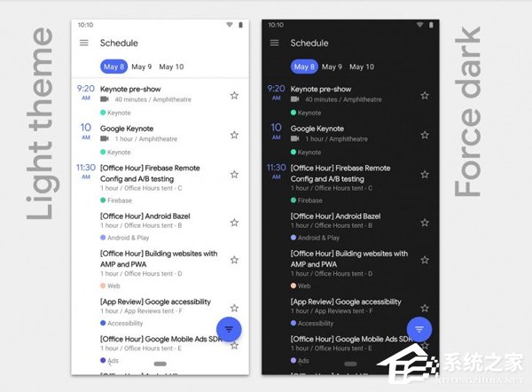
Task: Tap battery status icon in dark theme
Action: [x=431, y=25]
